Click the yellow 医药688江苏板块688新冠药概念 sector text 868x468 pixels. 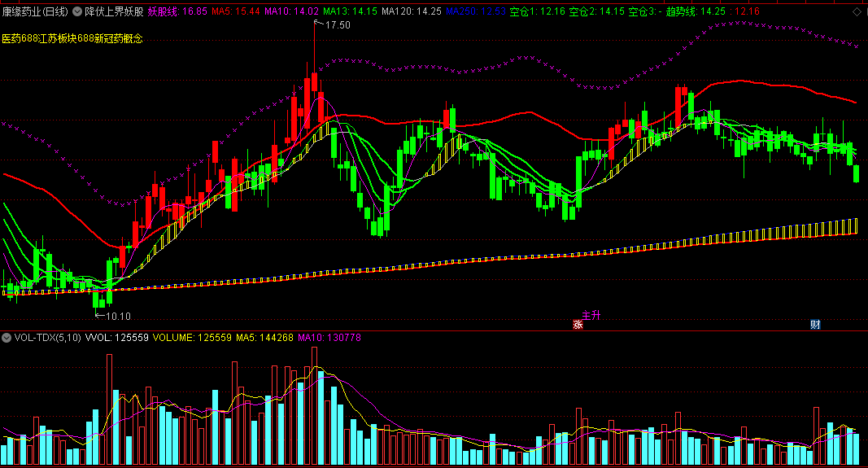click(x=72, y=38)
